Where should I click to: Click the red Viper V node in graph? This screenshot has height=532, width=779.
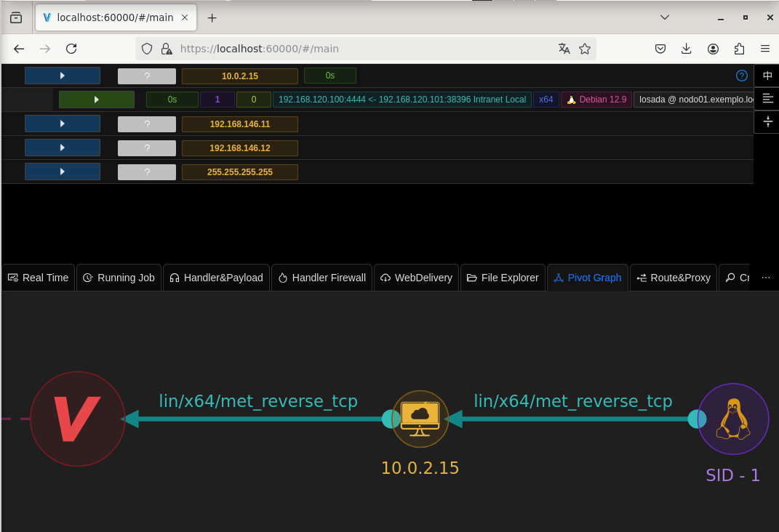pyautogui.click(x=78, y=419)
